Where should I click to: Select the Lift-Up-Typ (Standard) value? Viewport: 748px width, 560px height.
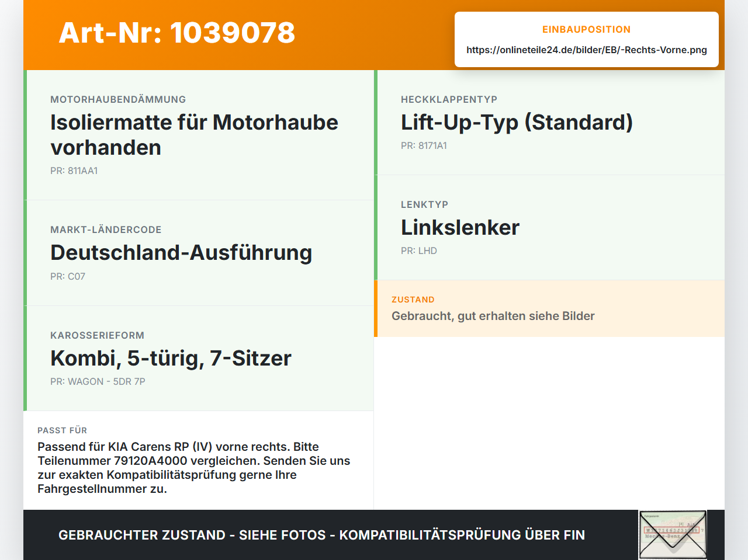pyautogui.click(x=517, y=122)
